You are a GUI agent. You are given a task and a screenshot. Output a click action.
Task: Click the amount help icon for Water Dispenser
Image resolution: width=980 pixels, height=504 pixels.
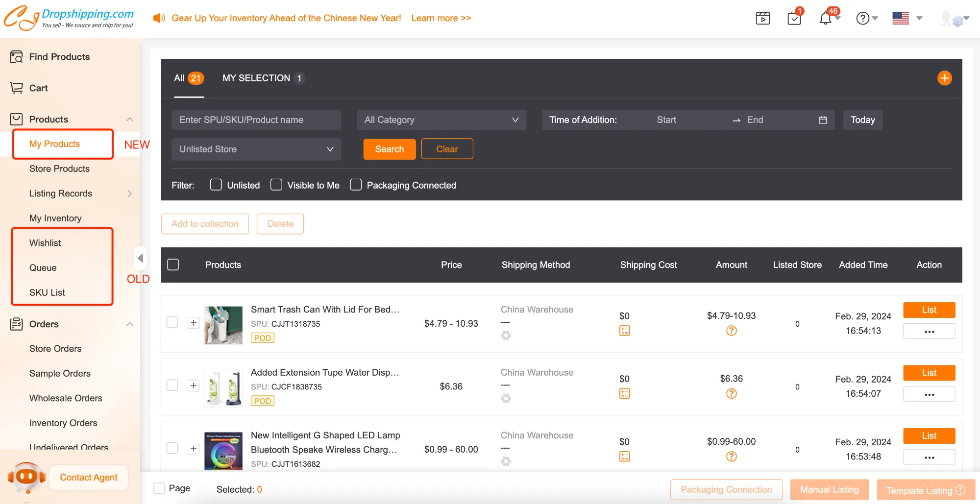pos(731,394)
